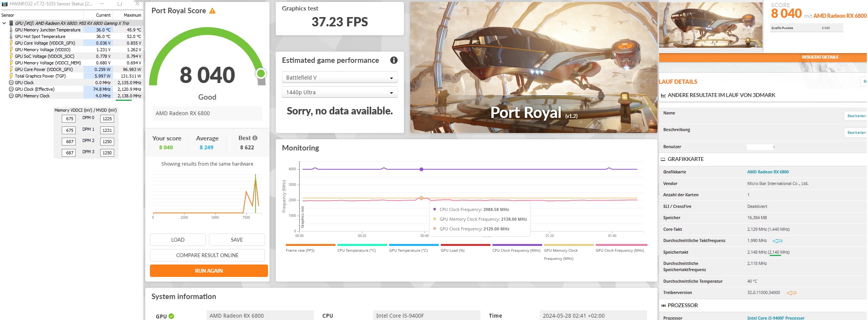Viewport: 868px width, 320px height.
Task: Click the green score gauge indicator knob
Action: tap(261, 73)
